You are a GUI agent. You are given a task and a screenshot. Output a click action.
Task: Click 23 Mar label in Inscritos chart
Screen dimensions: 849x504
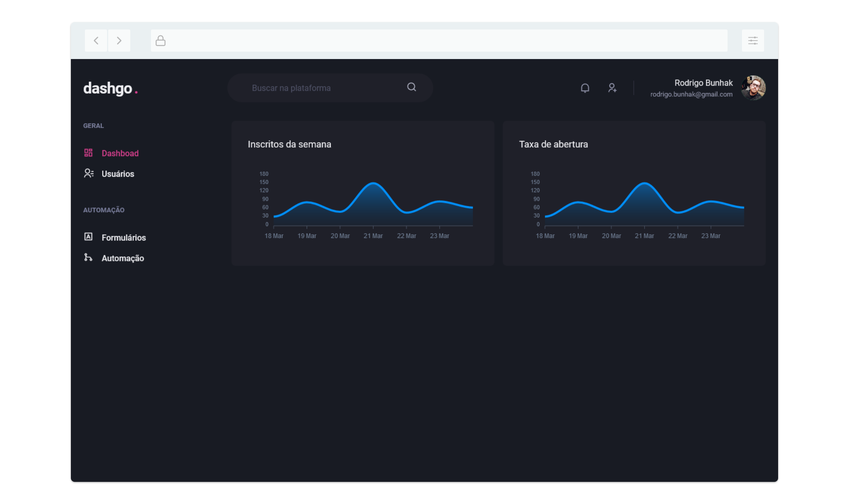tap(440, 236)
